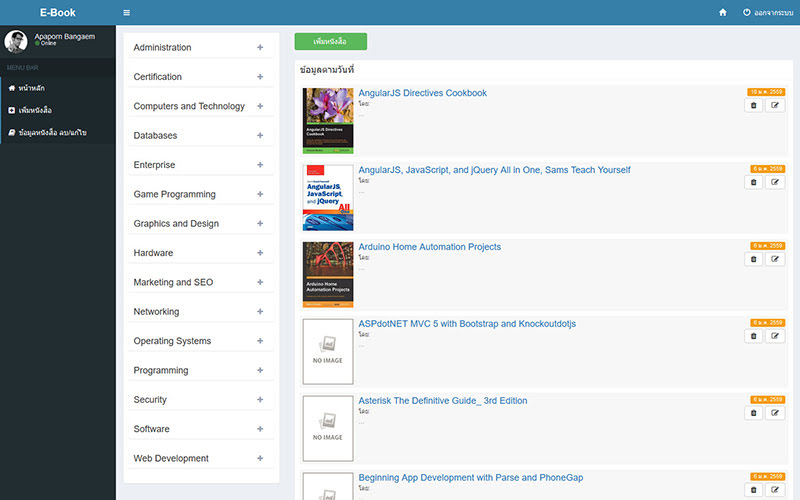Image resolution: width=800 pixels, height=500 pixels.
Task: Expand the Web Development plus icon
Action: coord(260,458)
